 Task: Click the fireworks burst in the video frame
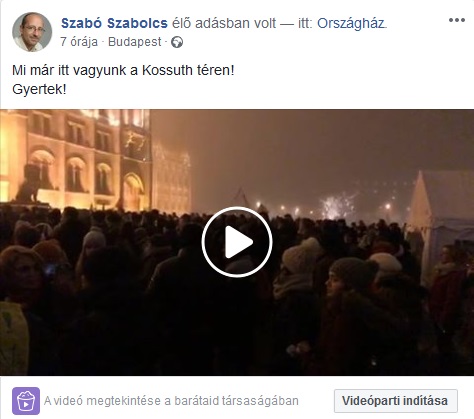pyautogui.click(x=335, y=205)
